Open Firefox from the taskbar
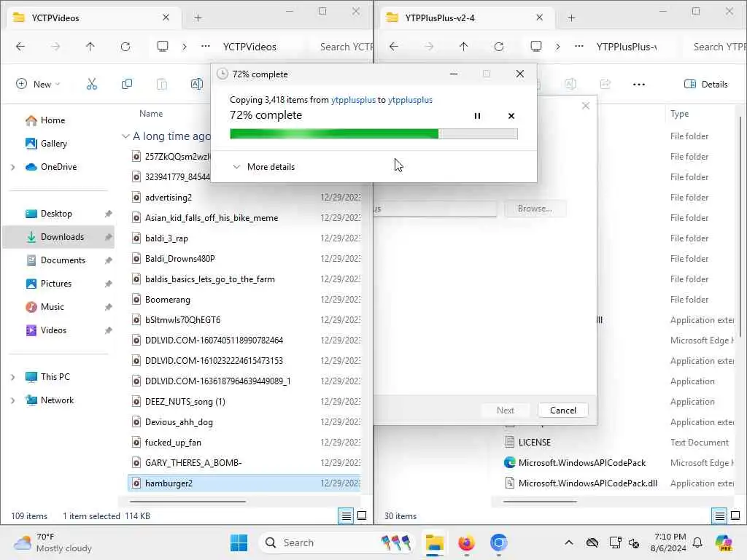This screenshot has height=560, width=747. [x=466, y=542]
